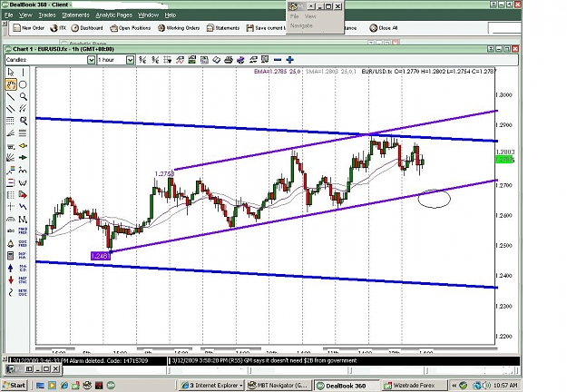The height and width of the screenshot is (392, 567).
Task: Choose the ellipse drawing tool
Action: 23,84
